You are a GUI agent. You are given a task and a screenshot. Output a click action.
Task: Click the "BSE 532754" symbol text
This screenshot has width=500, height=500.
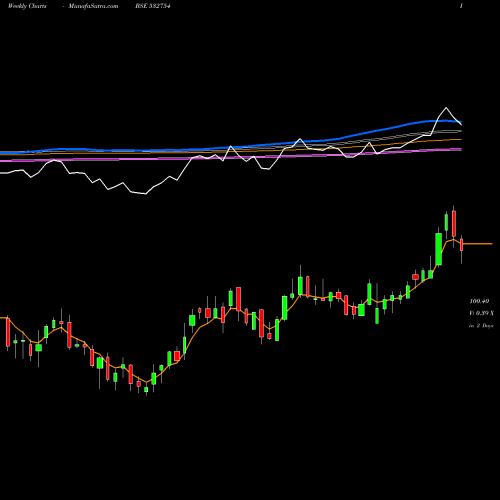(x=153, y=6)
